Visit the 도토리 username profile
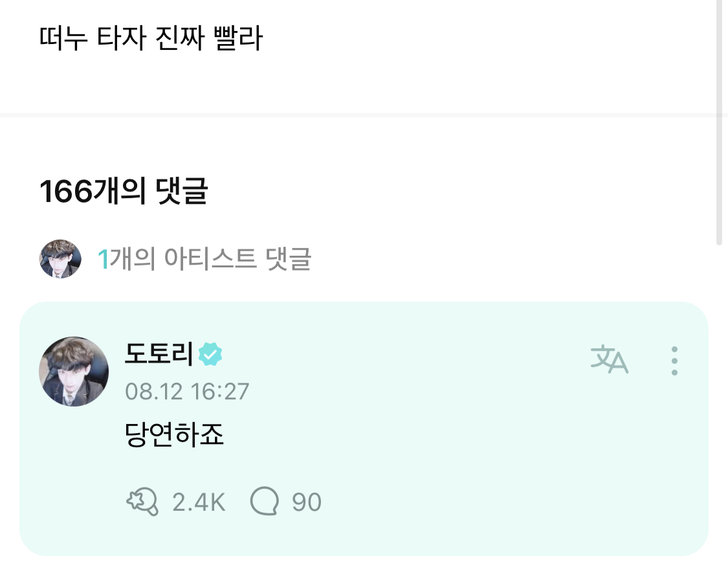The width and height of the screenshot is (728, 580). [159, 354]
